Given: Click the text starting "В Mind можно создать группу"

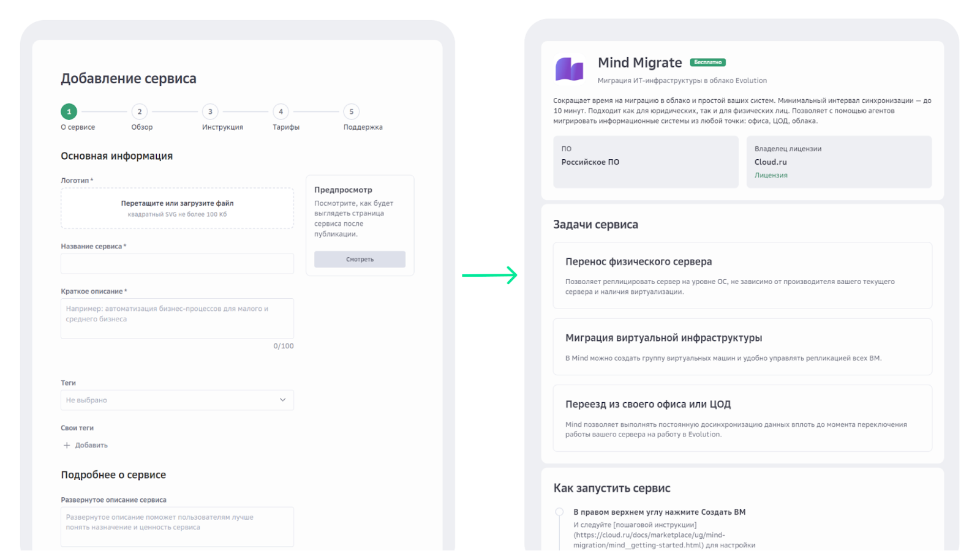Looking at the screenshot, I should coord(723,358).
